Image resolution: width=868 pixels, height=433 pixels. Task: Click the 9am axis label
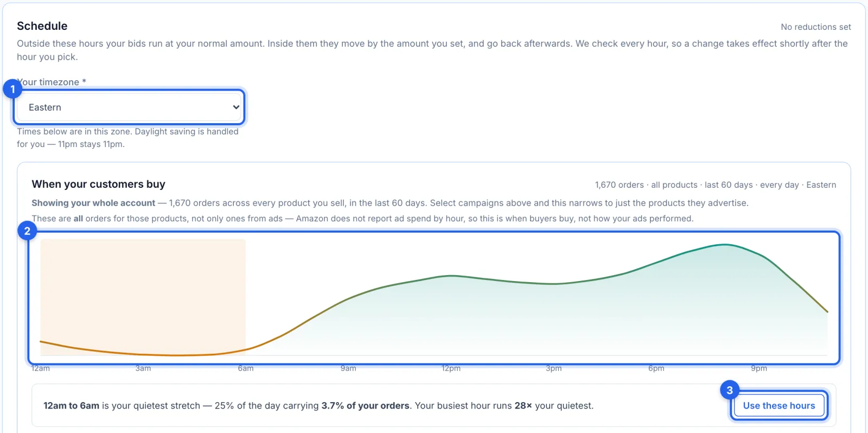(348, 368)
